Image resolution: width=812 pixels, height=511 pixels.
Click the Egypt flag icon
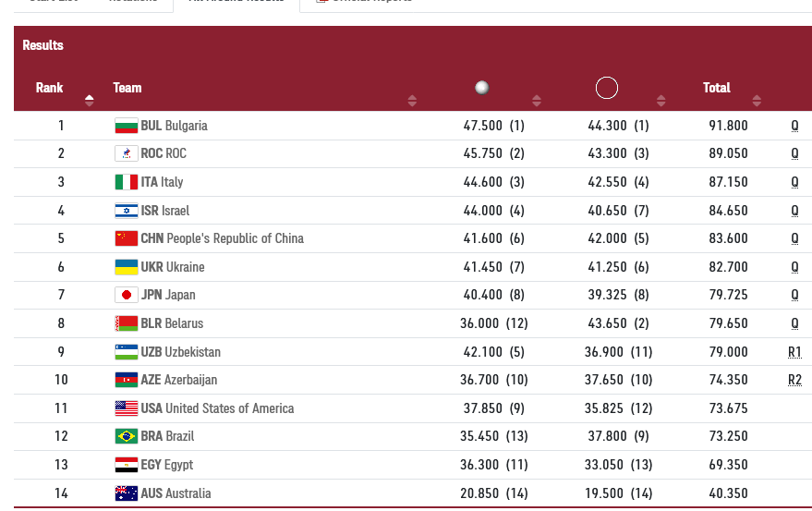(x=127, y=465)
